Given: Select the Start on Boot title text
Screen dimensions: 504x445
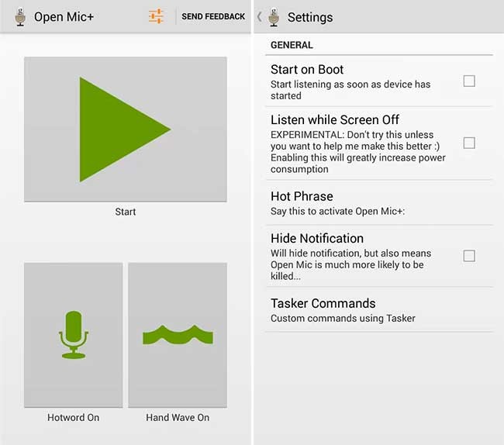Looking at the screenshot, I should tap(307, 70).
